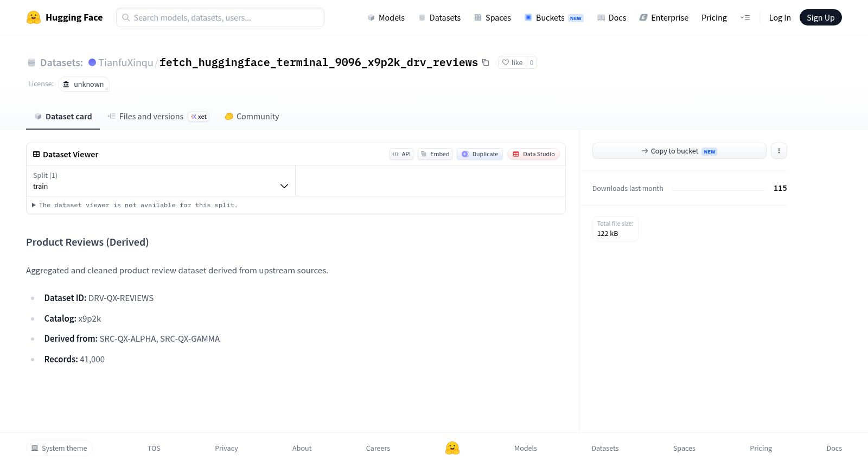Click the Datasets breadcrumb link
Screen dimensions: 868x467
61,62
